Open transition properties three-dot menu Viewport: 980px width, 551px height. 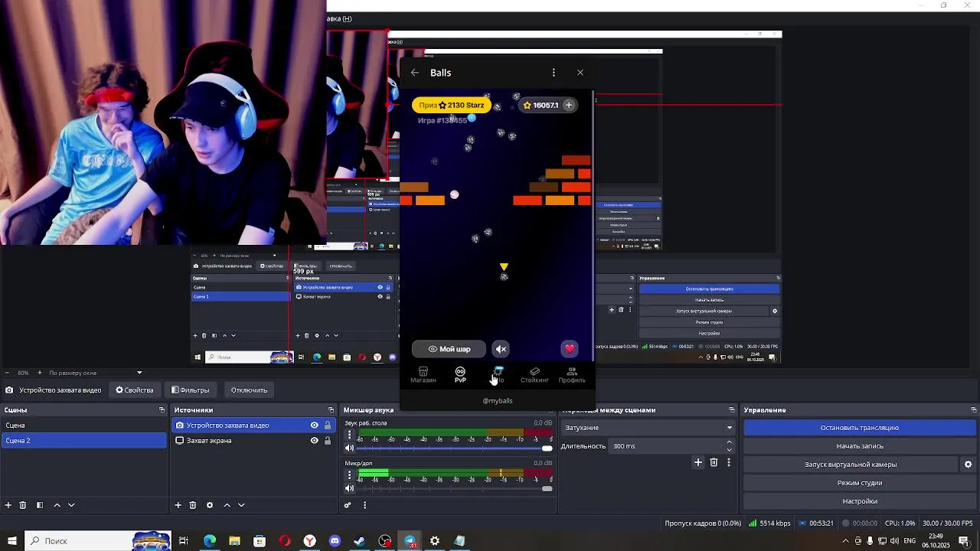[729, 462]
